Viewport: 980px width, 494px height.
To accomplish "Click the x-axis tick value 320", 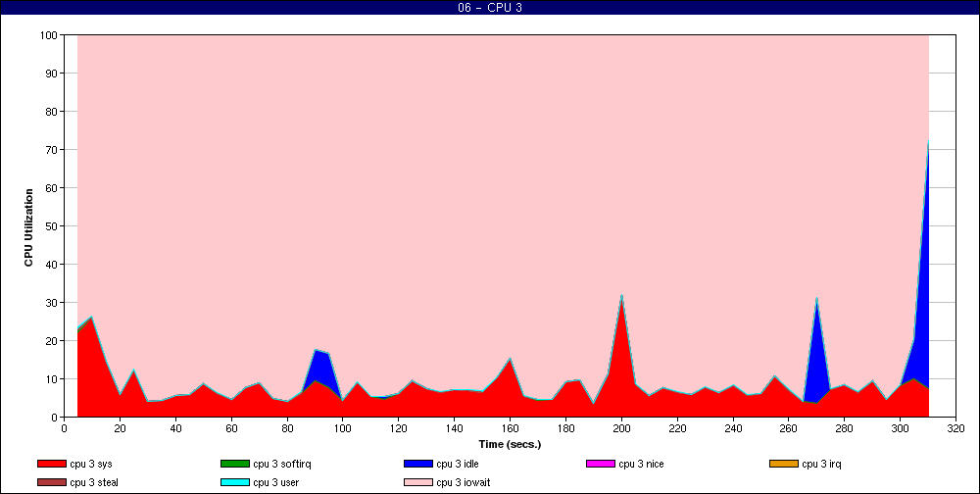I will (x=956, y=428).
